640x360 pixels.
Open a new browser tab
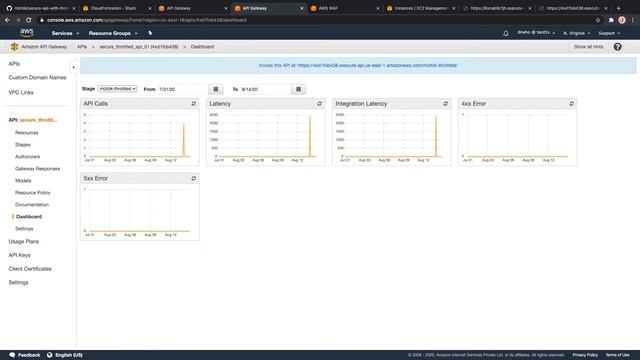tap(618, 8)
